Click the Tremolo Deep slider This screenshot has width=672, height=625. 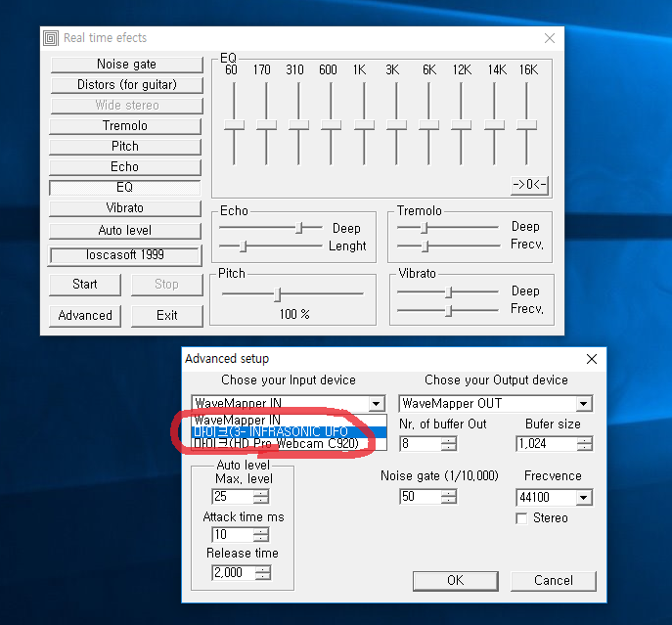[x=448, y=228]
